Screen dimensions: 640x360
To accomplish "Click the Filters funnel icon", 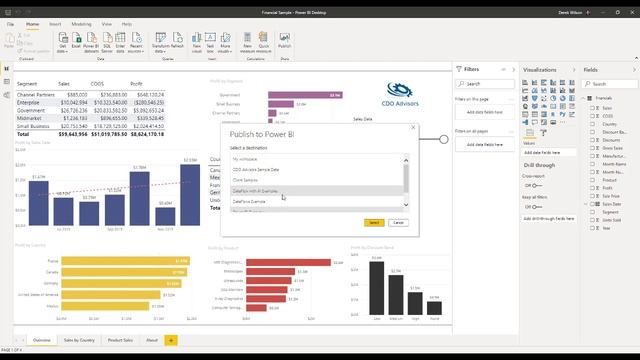I will tap(459, 69).
